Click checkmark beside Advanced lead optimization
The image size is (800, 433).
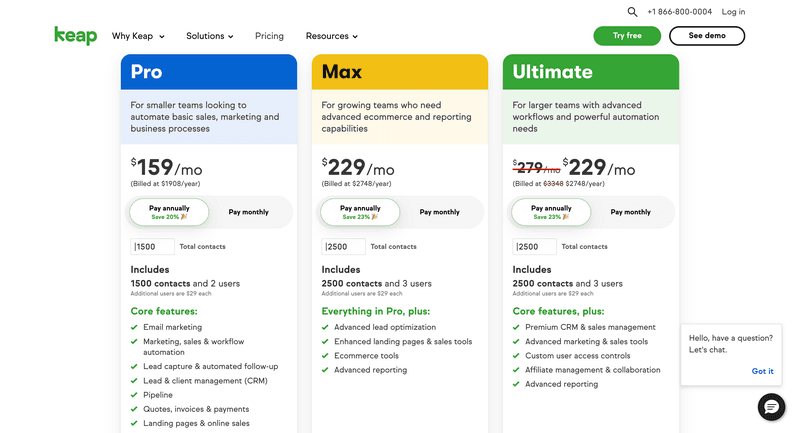click(x=325, y=327)
